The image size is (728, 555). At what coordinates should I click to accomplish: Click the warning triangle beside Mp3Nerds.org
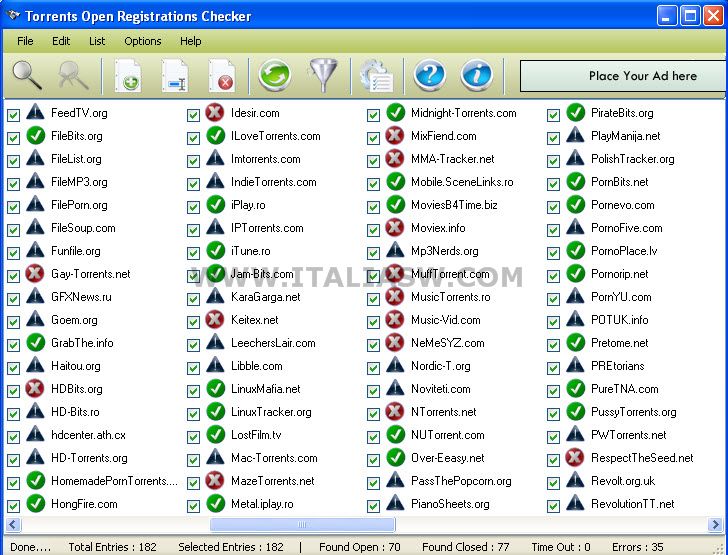point(395,250)
